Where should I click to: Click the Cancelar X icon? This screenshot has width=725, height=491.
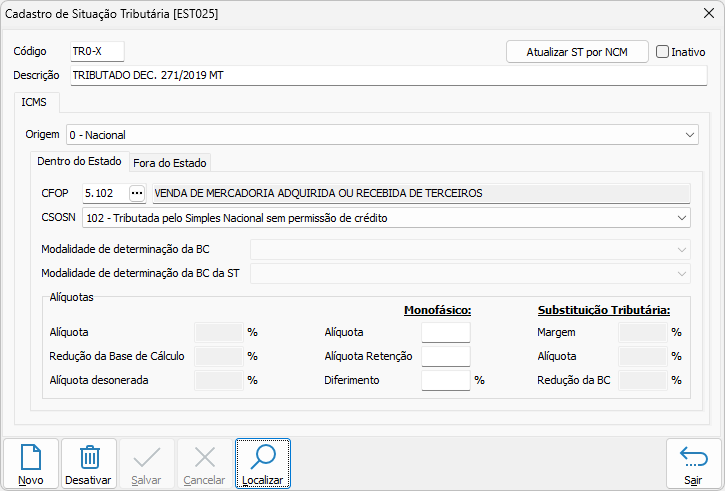click(x=204, y=457)
